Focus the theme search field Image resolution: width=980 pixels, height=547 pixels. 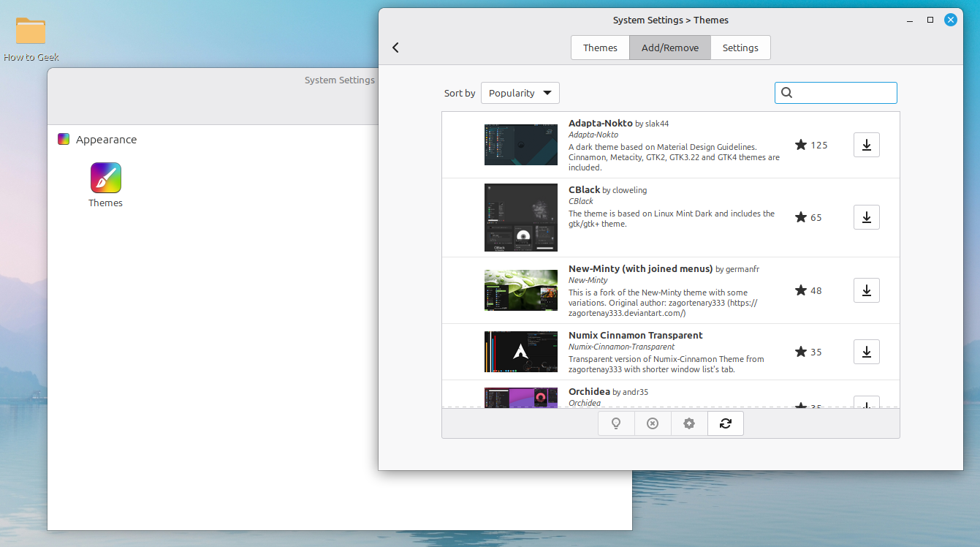pyautogui.click(x=836, y=93)
